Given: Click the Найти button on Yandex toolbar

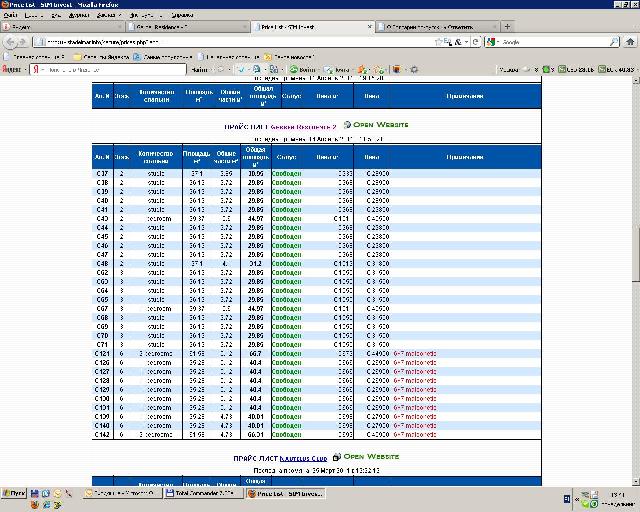Looking at the screenshot, I should tap(200, 70).
